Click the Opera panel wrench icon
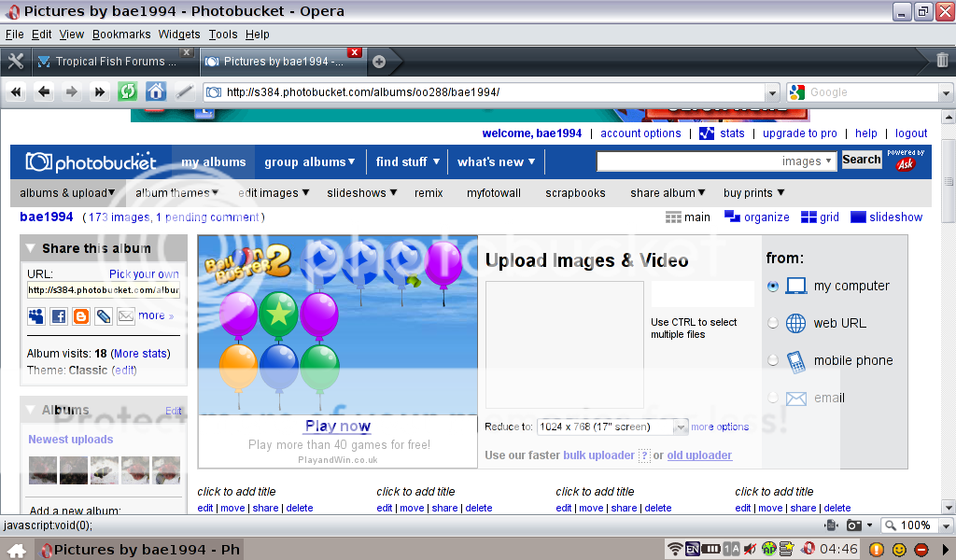The width and height of the screenshot is (956, 560). click(x=15, y=61)
